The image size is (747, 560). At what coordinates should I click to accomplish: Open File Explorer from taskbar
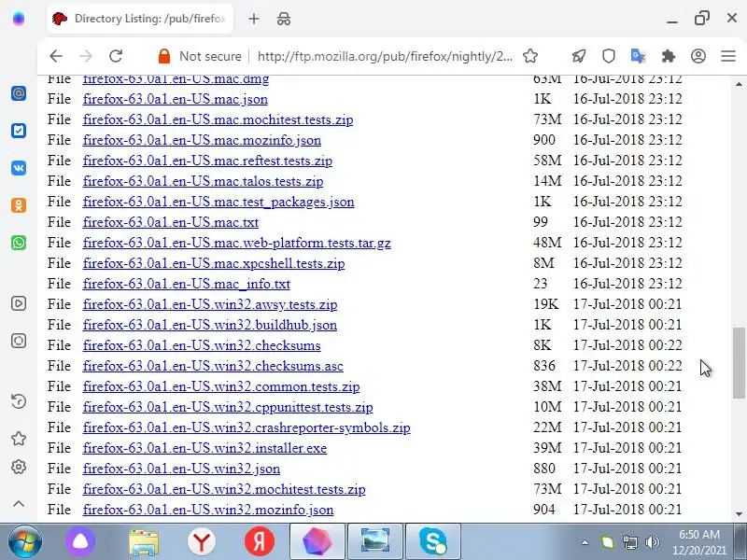click(x=144, y=542)
